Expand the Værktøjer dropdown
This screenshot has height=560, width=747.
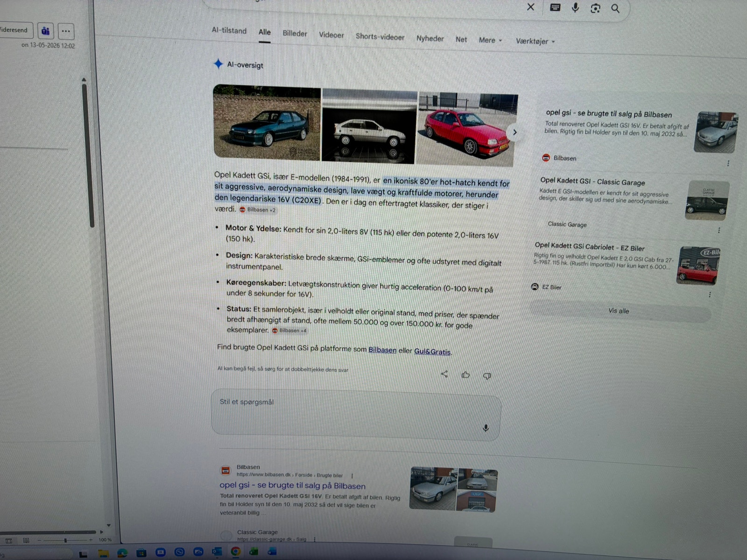(535, 42)
